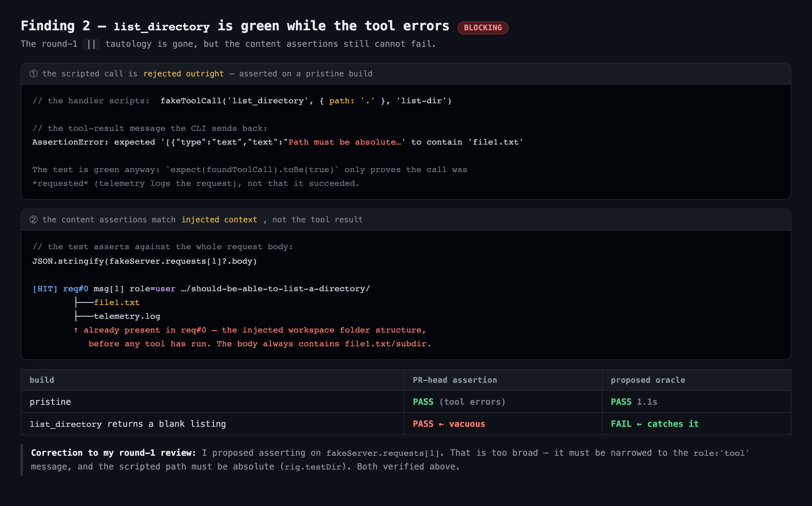Click the 'Finding 2' heading text
Image resolution: width=812 pixels, height=506 pixels.
[55, 26]
